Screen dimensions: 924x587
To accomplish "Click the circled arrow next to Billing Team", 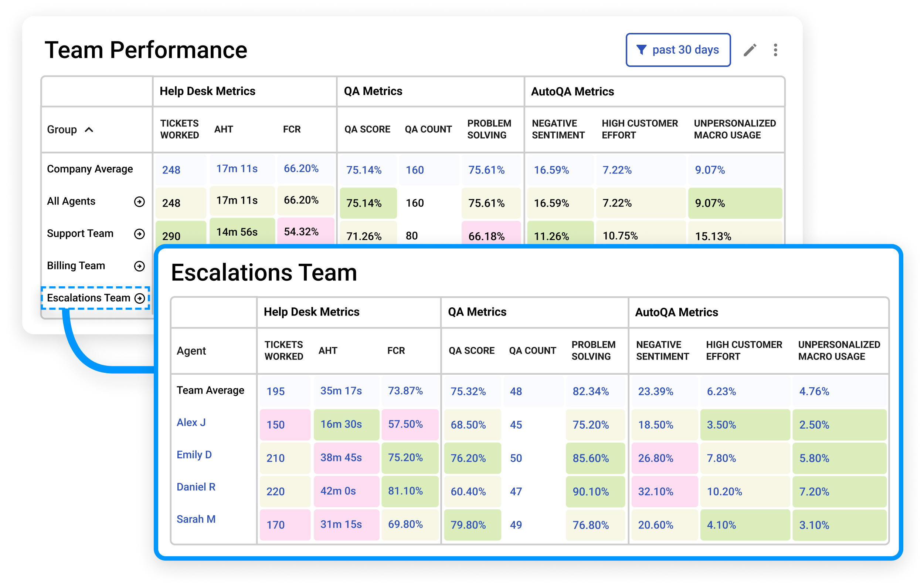I will click(139, 266).
